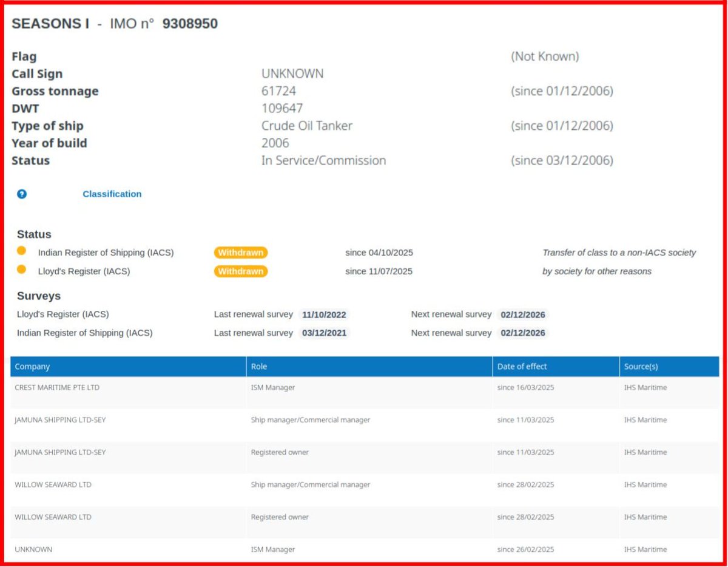
Task: Click the date since 26/02/2025
Action: [x=525, y=549]
